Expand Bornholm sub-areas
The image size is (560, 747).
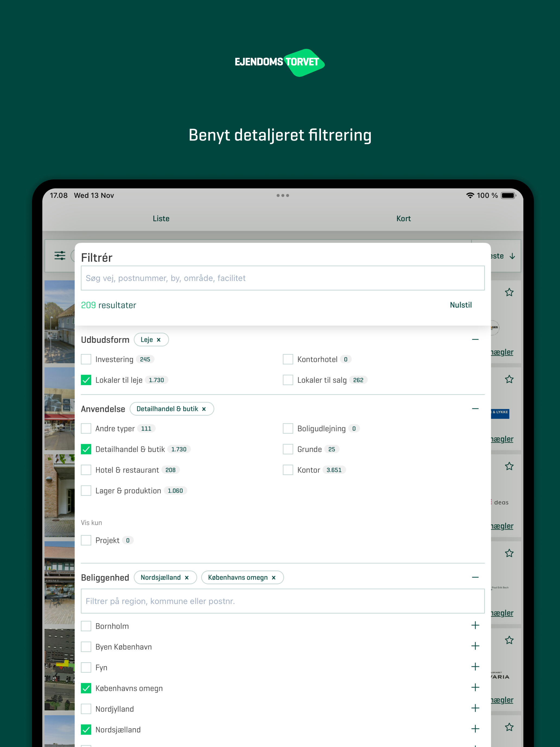pos(475,625)
